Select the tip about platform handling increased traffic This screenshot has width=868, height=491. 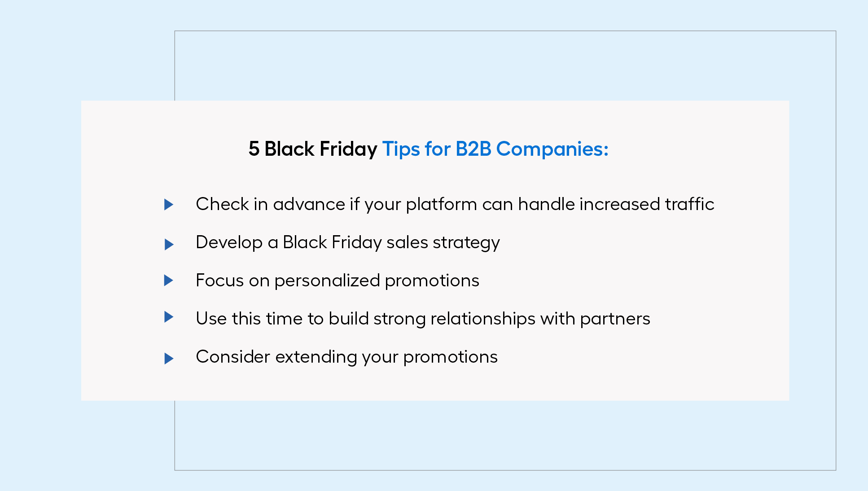455,205
